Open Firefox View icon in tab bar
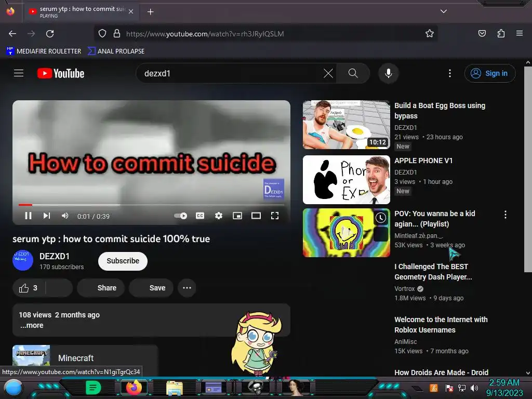Screen dimensions: 532x399 pyautogui.click(x=10, y=12)
